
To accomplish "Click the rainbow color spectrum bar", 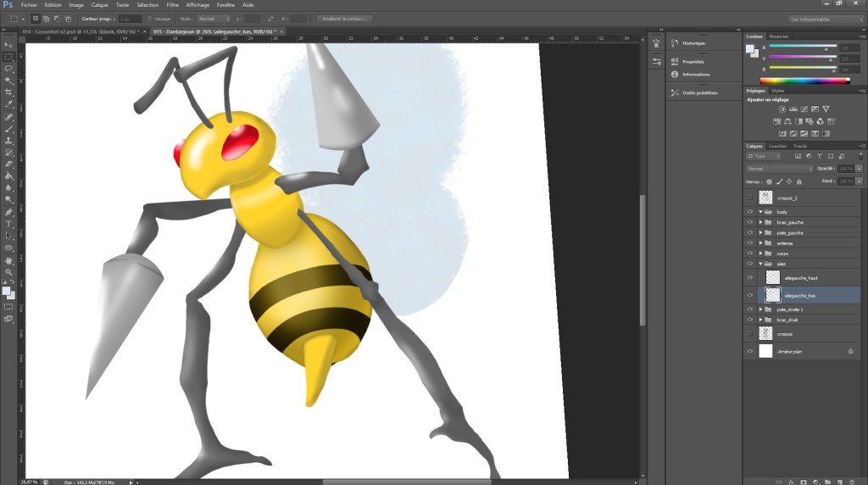I will tap(804, 81).
